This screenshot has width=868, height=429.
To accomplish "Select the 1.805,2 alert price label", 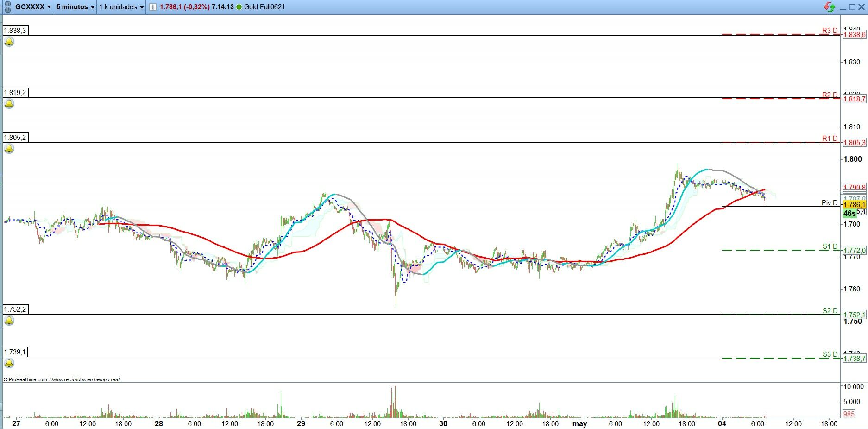I will 15,138.
